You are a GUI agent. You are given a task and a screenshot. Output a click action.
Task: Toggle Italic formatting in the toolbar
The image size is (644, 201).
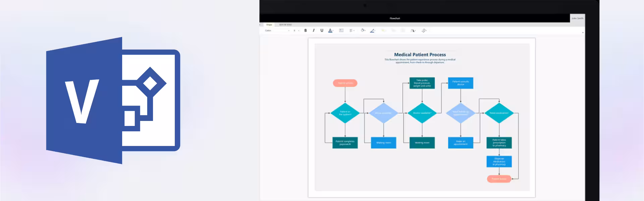pyautogui.click(x=314, y=30)
